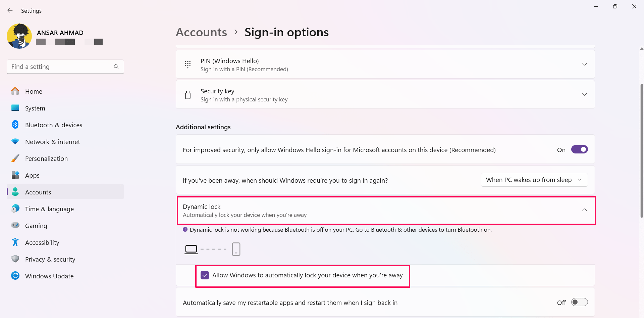Open the Home section icon
Viewport: 644px width, 318px height.
click(x=15, y=91)
